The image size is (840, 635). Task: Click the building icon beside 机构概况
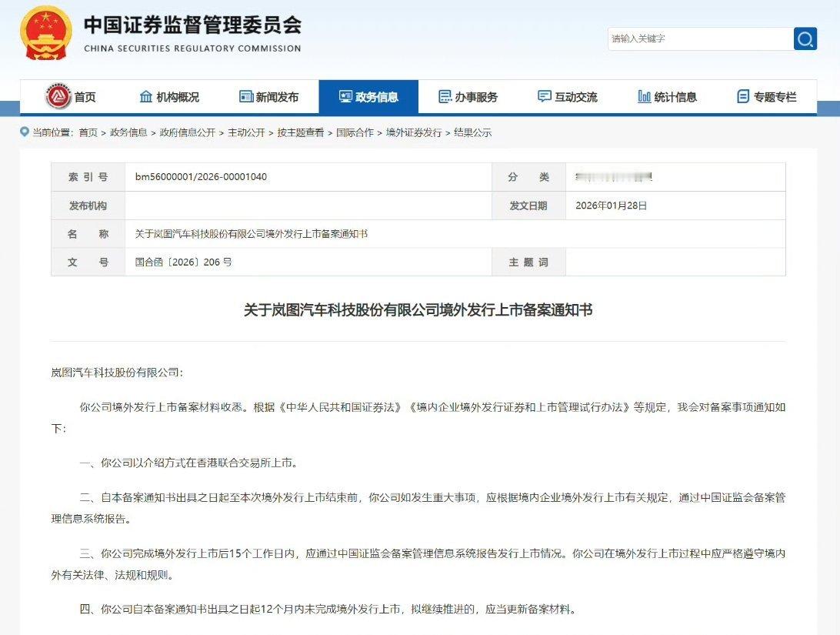click(x=145, y=96)
